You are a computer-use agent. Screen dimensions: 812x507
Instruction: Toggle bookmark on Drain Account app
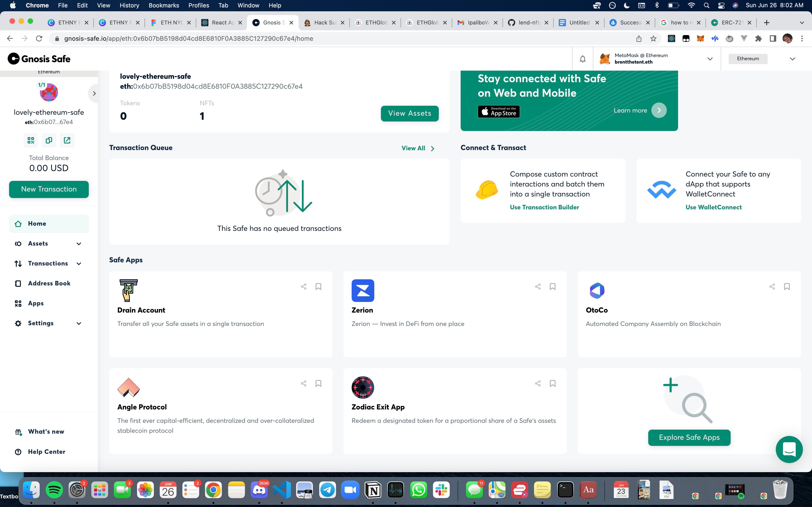point(318,287)
